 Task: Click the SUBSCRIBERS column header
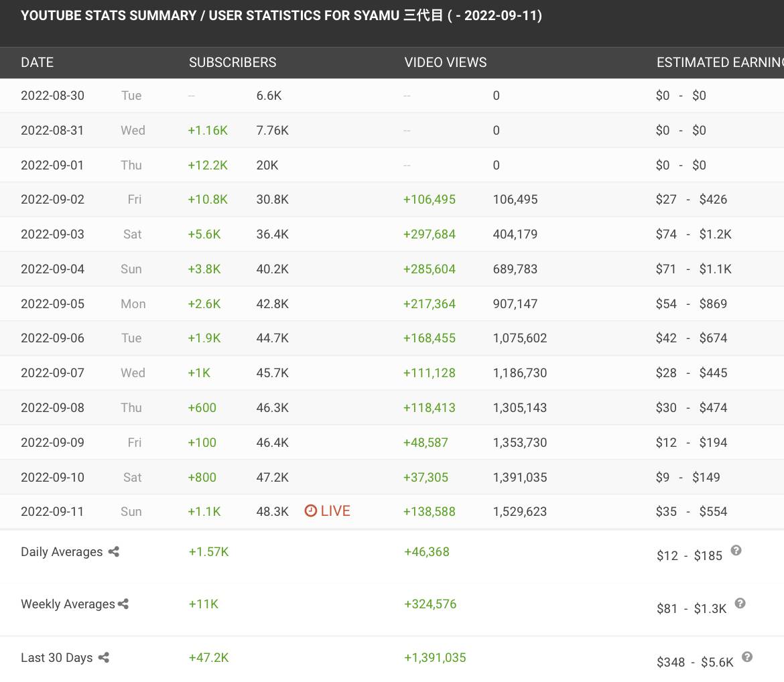[x=233, y=62]
